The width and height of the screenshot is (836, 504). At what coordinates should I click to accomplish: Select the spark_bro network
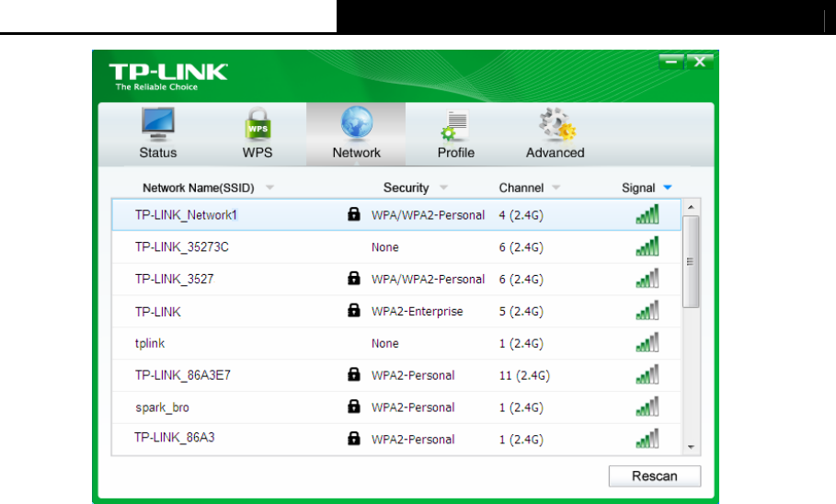coord(396,407)
